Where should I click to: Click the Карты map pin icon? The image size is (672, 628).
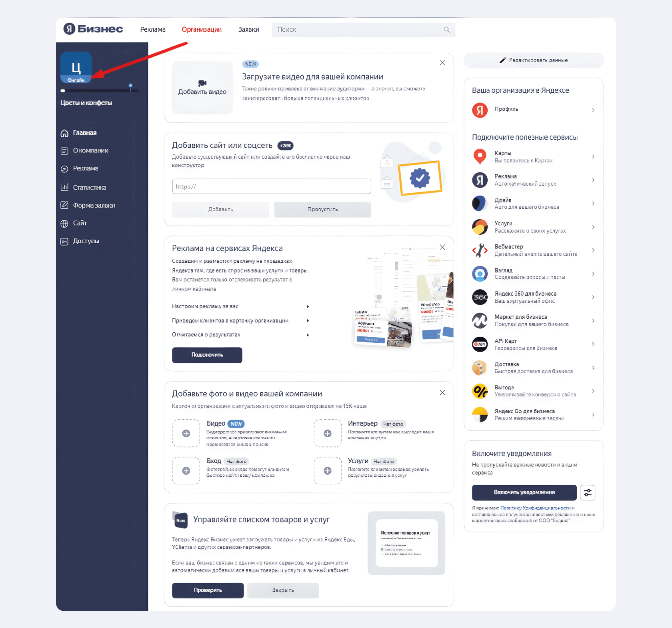click(x=480, y=156)
